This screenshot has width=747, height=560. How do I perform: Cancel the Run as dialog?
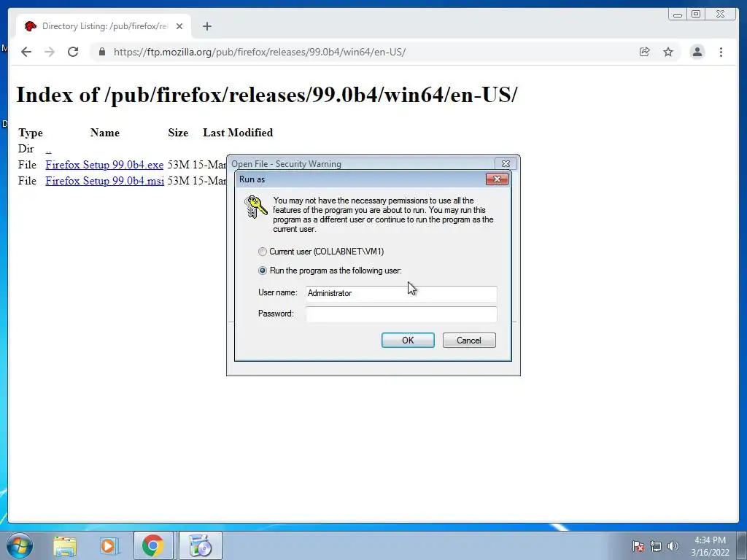click(x=469, y=340)
